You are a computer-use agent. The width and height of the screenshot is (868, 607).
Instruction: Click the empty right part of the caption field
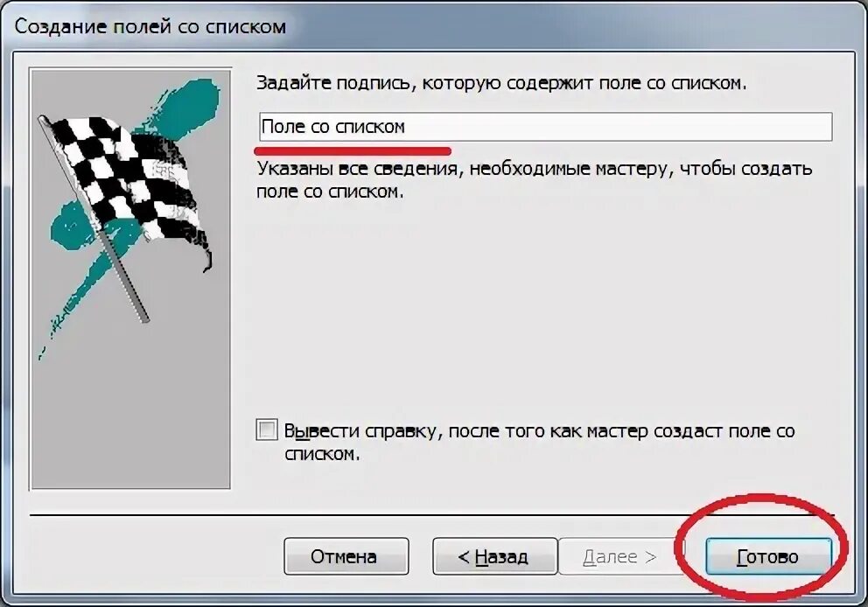pos(620,127)
